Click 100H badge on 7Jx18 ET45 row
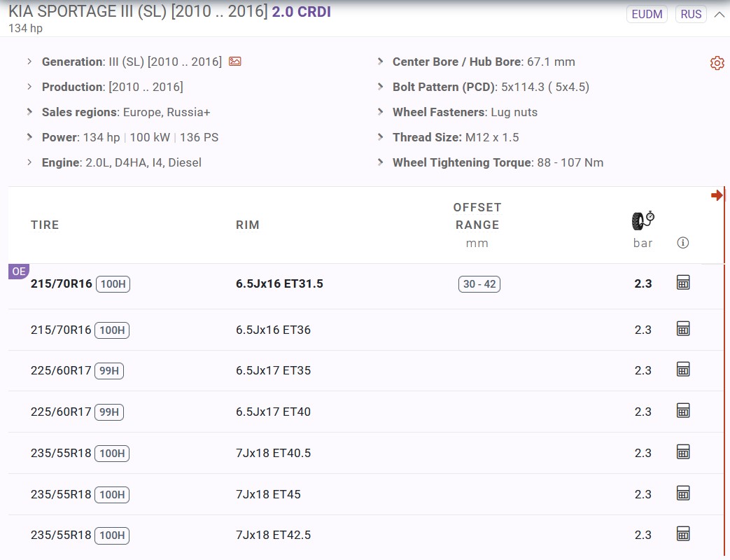The image size is (730, 560). click(x=112, y=494)
